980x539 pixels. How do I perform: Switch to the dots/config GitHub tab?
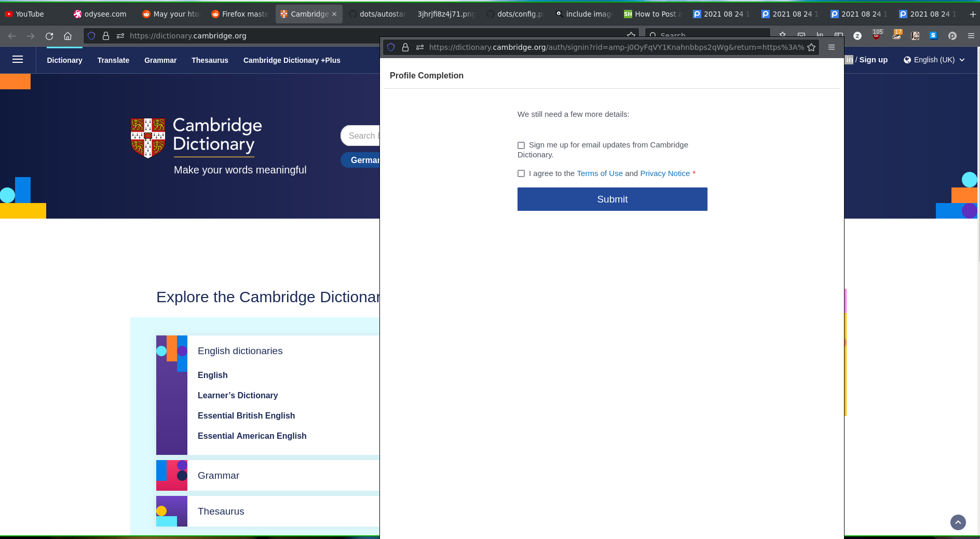(x=515, y=14)
